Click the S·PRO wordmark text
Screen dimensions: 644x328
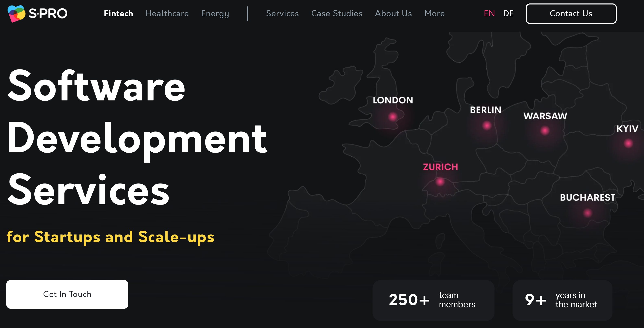tap(48, 13)
